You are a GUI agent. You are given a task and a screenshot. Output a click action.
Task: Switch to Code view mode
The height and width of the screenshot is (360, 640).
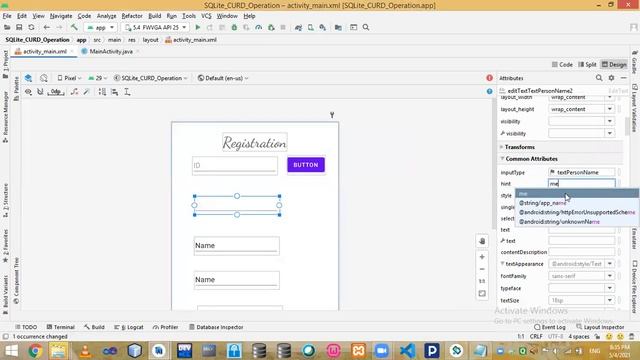562,64
